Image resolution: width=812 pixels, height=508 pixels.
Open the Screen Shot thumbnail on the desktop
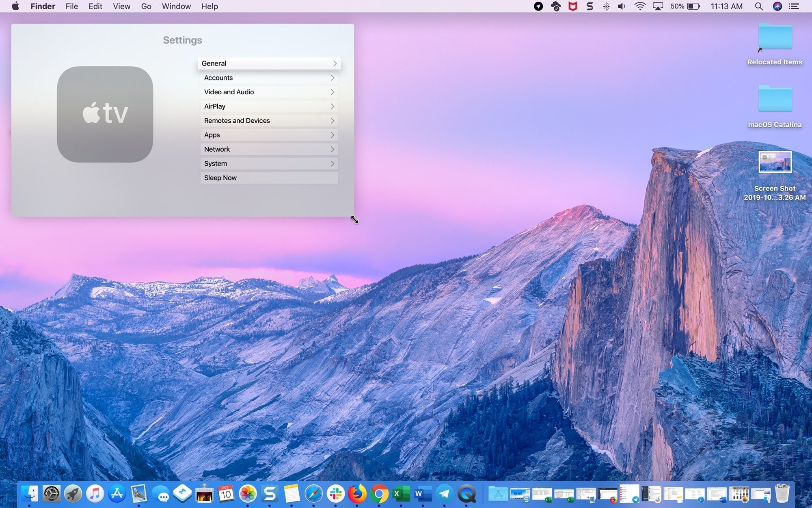tap(775, 162)
